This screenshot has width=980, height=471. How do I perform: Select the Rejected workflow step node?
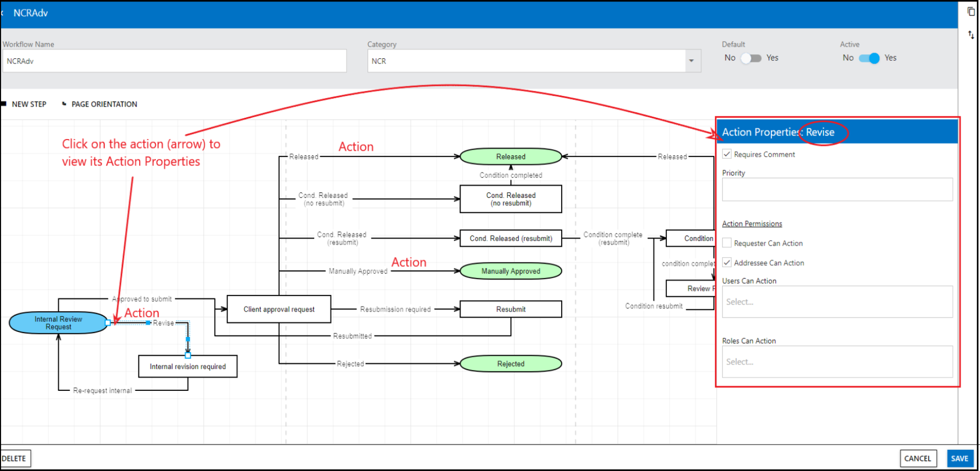[510, 364]
